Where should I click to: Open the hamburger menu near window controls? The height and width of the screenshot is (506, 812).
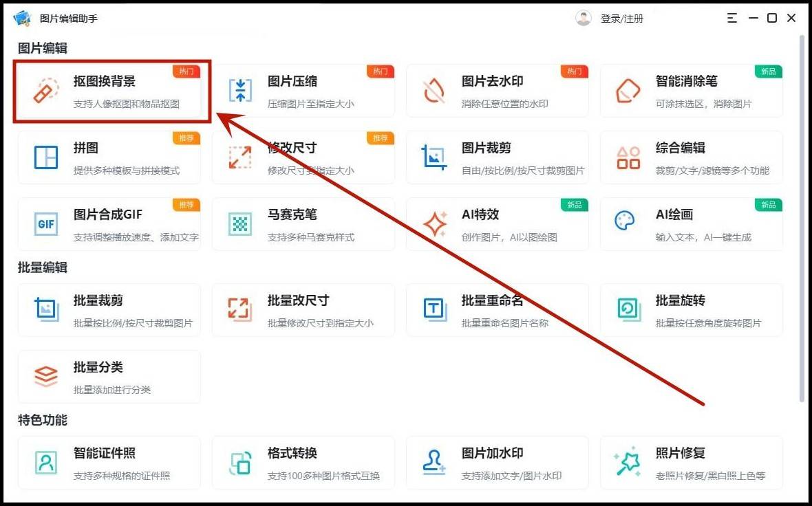[731, 18]
